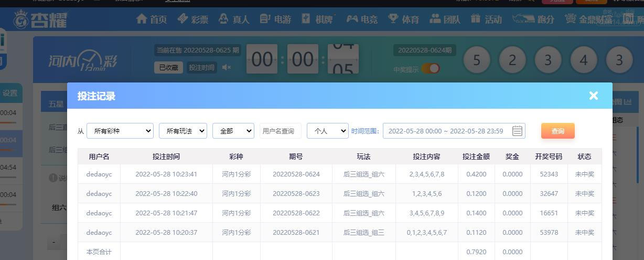Viewport: 644px width, 260px height.
Task: Toggle the 中奖提示 switch
Action: 431,69
